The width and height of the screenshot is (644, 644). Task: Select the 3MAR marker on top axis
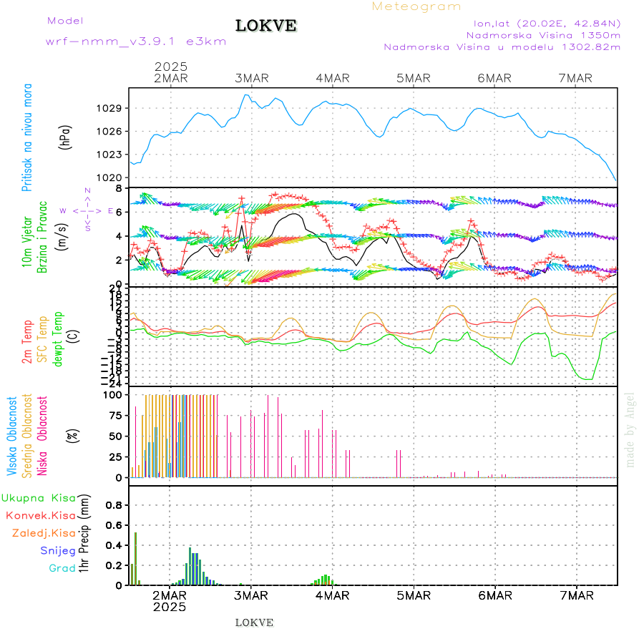point(251,78)
